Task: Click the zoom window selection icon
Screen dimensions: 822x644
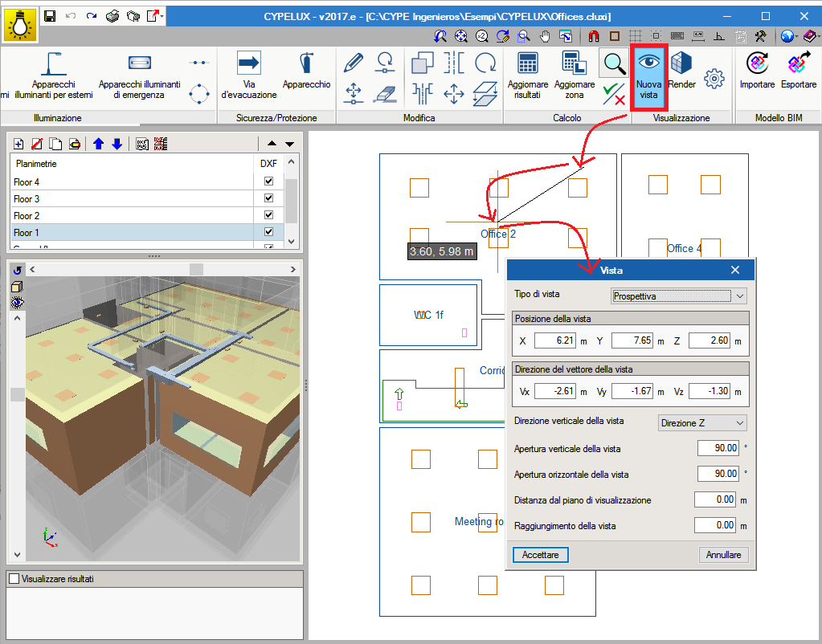Action: click(x=524, y=36)
